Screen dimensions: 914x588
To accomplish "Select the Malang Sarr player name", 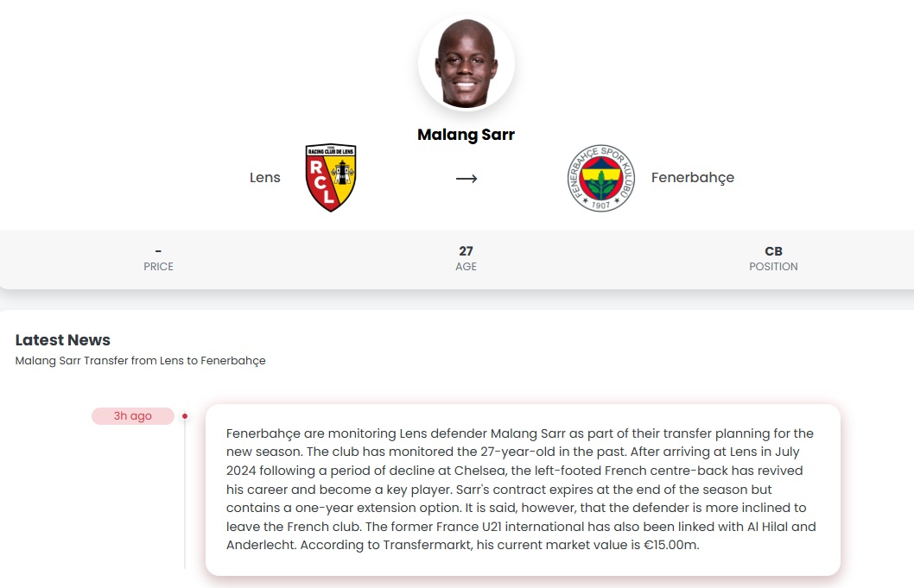I will tap(466, 135).
